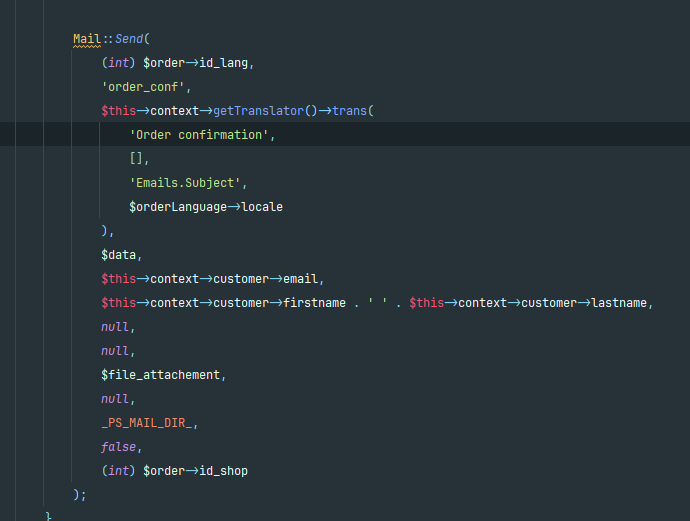This screenshot has height=521, width=690.
Task: Click the Send method call
Action: tap(129, 39)
